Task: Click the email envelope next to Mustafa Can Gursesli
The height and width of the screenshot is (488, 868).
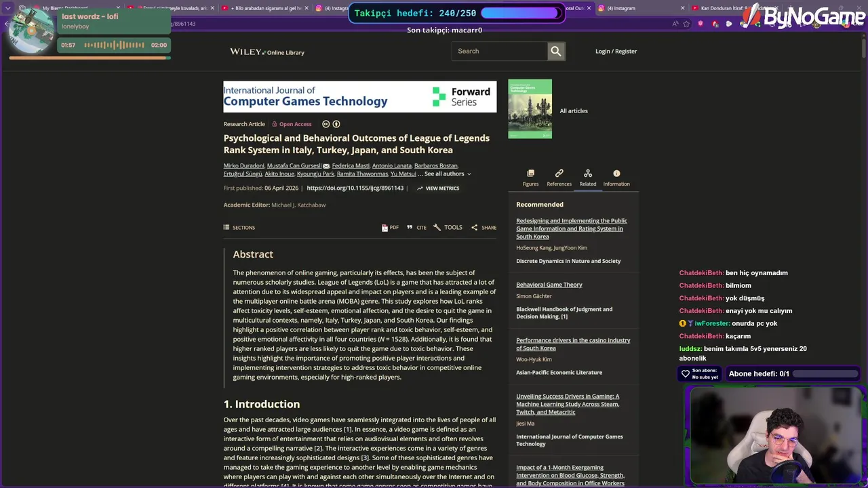Action: click(x=326, y=166)
